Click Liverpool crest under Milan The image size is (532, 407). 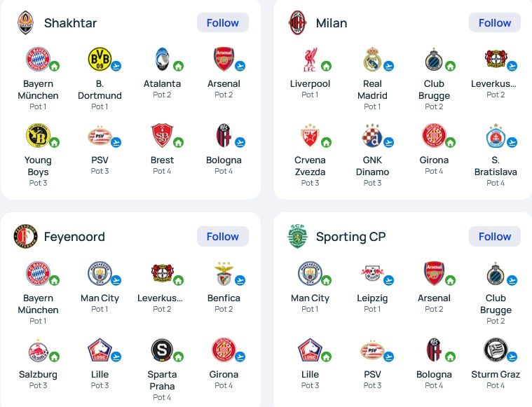309,60
